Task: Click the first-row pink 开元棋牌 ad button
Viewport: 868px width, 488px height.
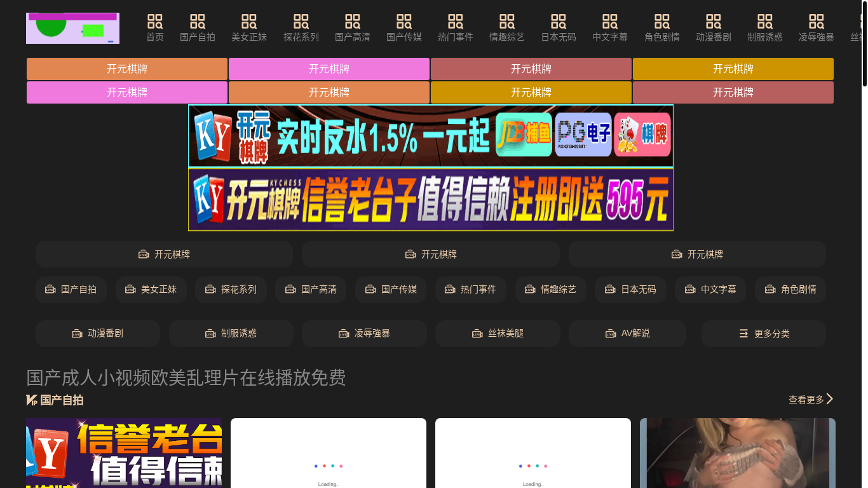Action: coord(329,69)
